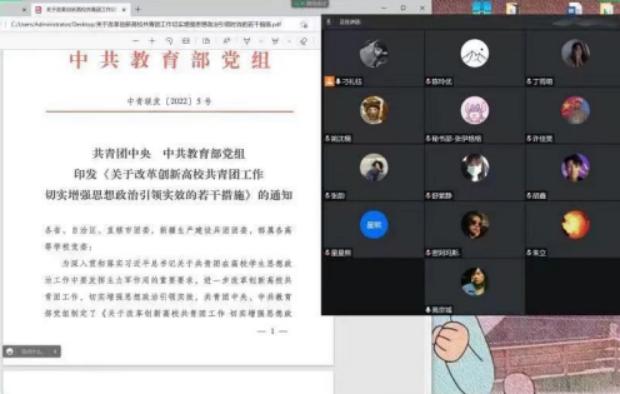
Task: Click the fit-to-page icon in PDF toolbar
Action: click(x=186, y=41)
